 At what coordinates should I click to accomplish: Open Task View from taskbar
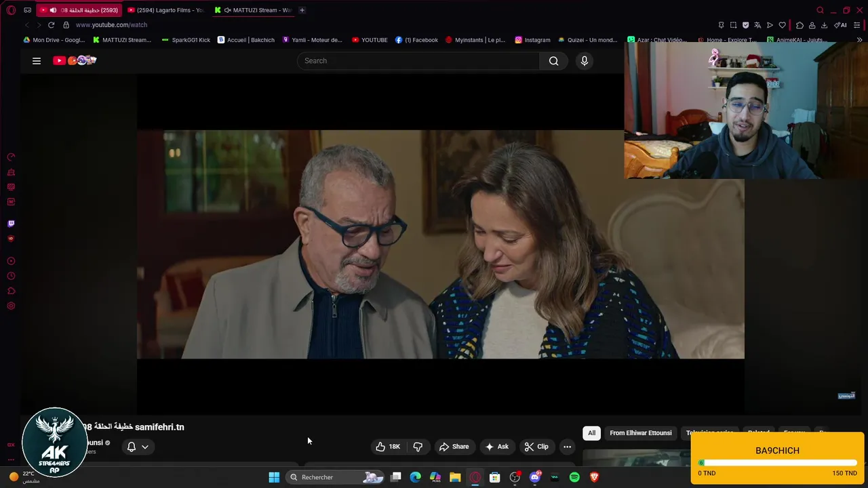396,477
